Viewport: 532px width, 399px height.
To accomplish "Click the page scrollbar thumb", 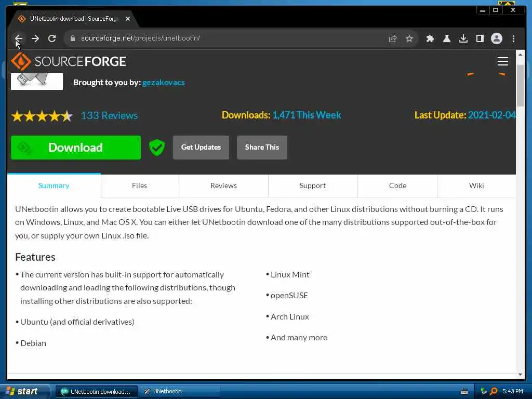I will click(520, 85).
